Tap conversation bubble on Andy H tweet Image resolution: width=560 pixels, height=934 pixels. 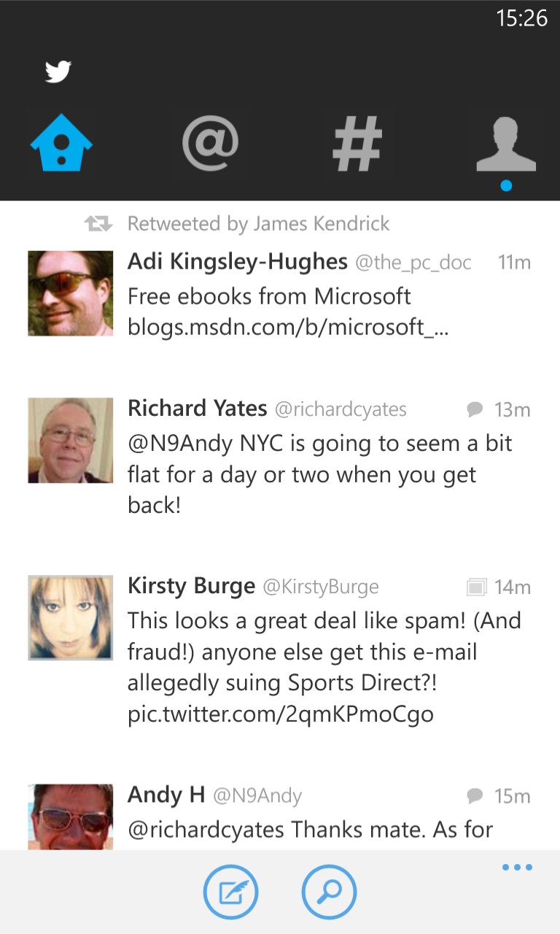pyautogui.click(x=475, y=795)
